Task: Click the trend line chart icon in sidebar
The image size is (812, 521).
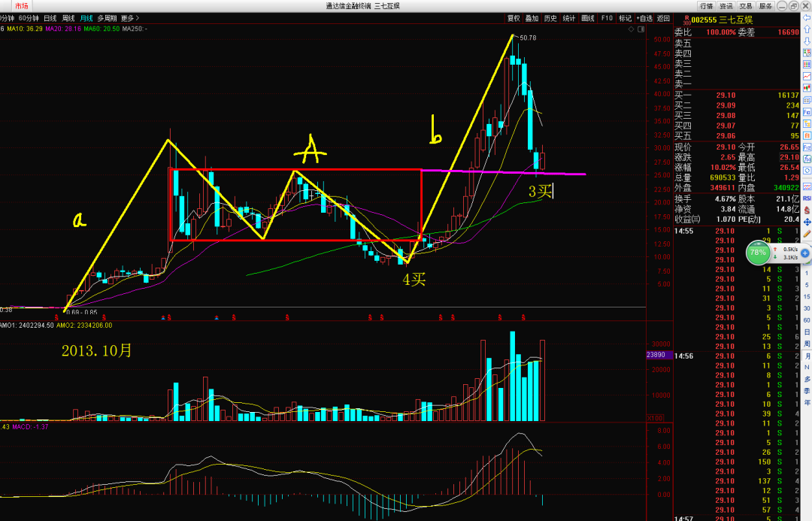Action: tap(807, 76)
